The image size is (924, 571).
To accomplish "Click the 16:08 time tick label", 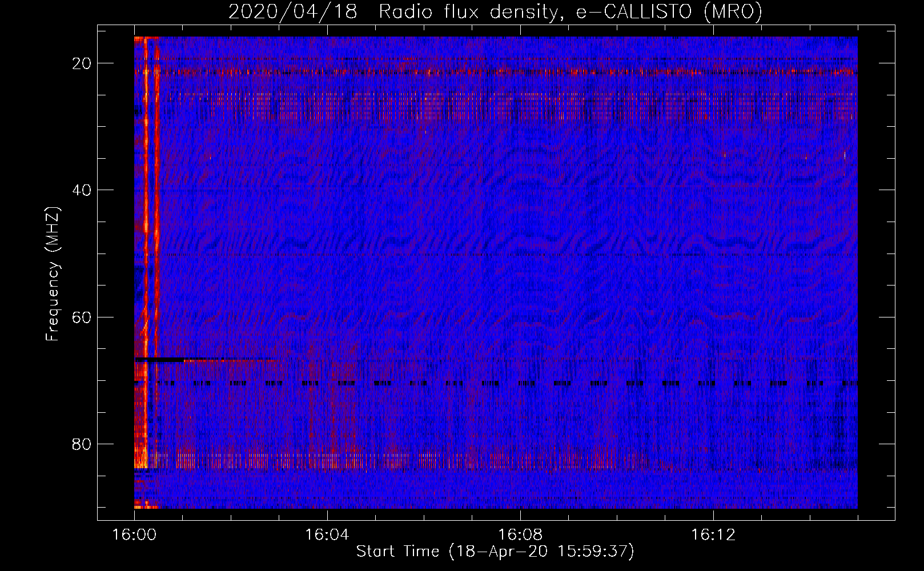I will 520,535.
